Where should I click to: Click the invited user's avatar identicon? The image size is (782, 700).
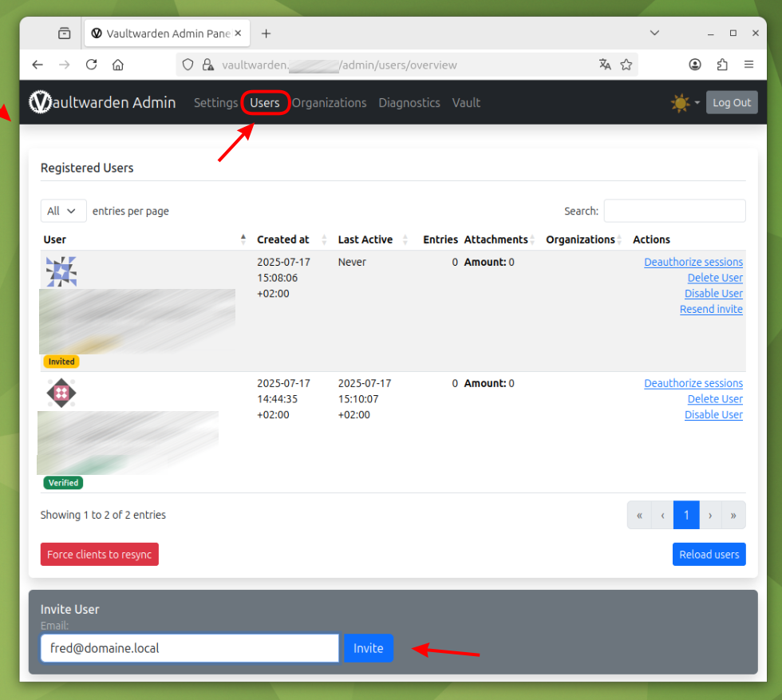[x=61, y=271]
